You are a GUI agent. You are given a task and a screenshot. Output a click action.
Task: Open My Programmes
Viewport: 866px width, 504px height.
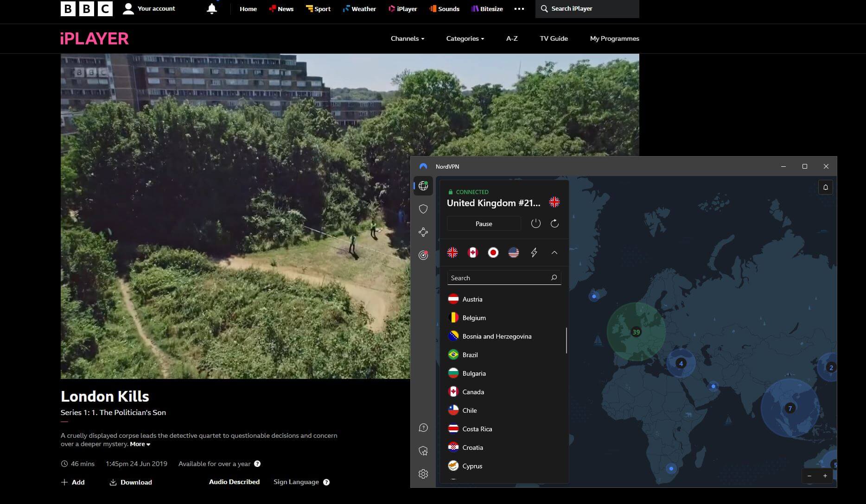tap(614, 38)
